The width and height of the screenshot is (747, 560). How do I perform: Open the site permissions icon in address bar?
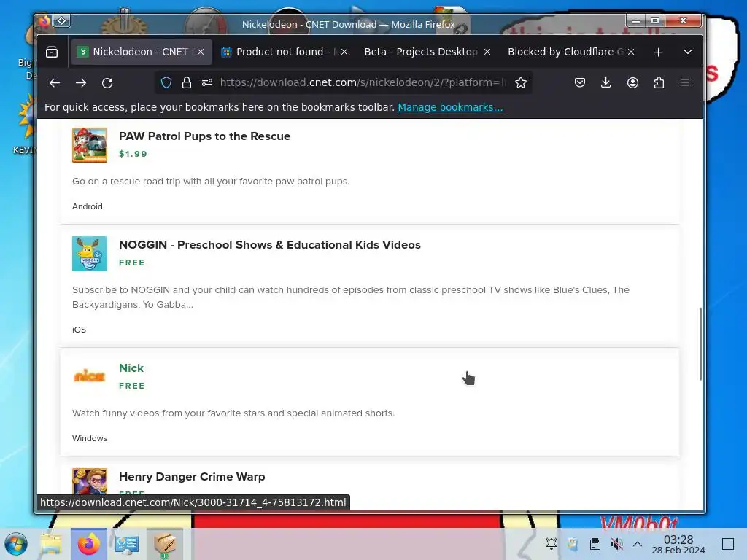click(x=207, y=83)
